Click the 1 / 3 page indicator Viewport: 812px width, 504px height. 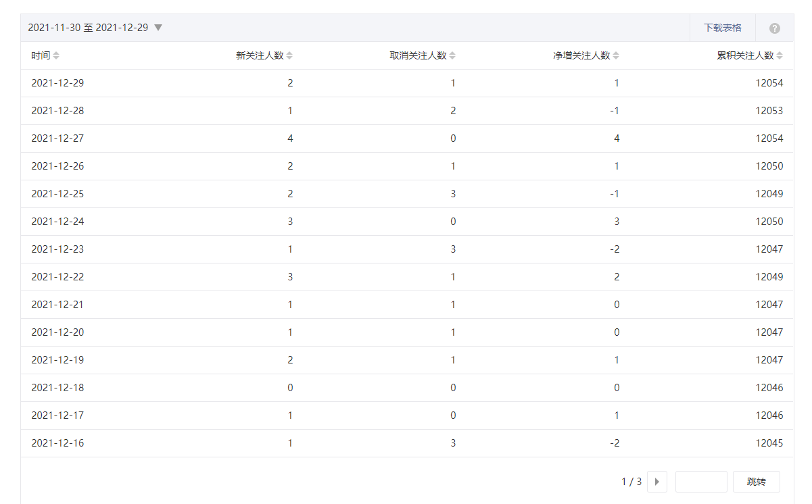coord(631,482)
